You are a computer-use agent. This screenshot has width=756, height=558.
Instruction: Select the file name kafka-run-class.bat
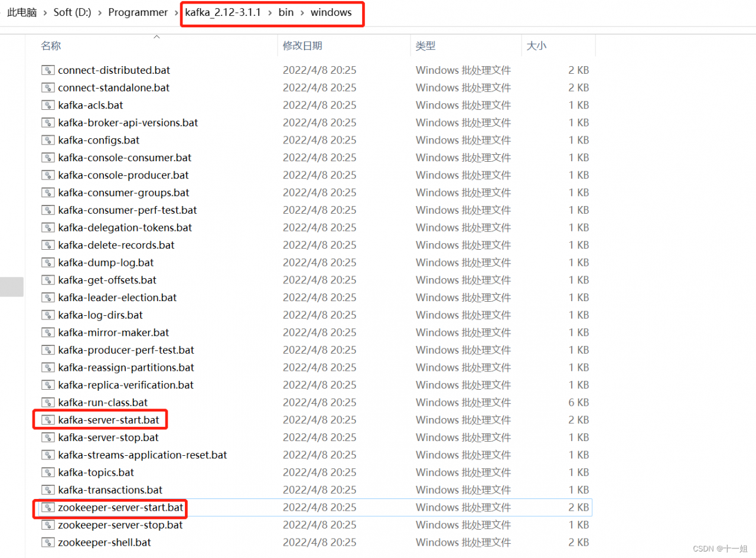tap(103, 403)
